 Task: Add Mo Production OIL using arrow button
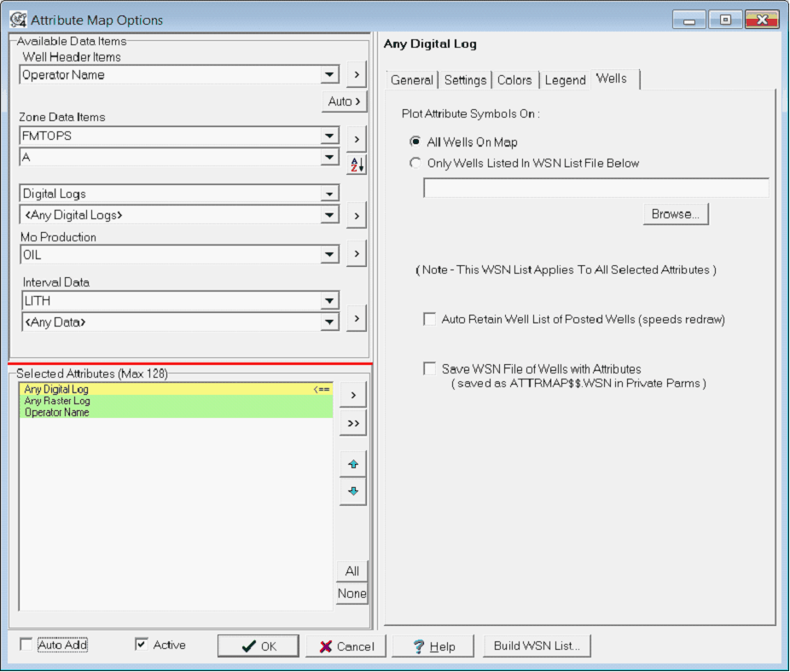356,253
